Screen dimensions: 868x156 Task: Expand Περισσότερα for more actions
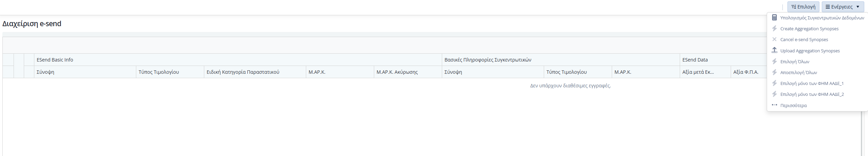793,106
